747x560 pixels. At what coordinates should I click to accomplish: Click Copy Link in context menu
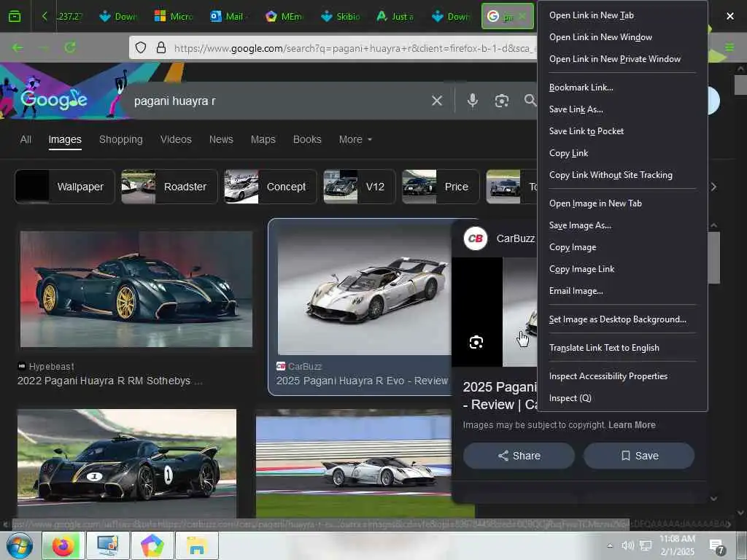(622, 153)
